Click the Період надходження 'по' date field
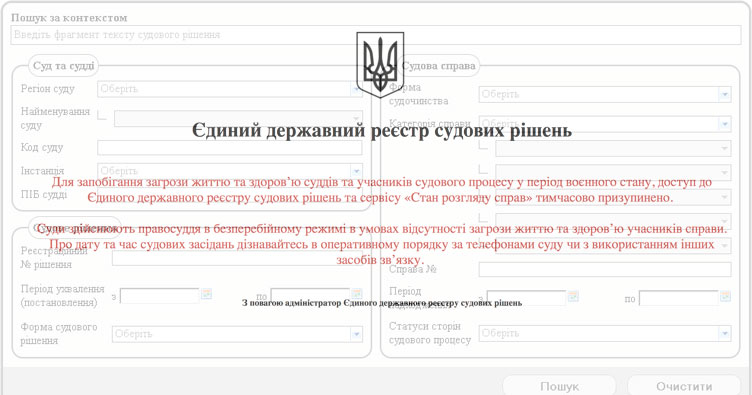The width and height of the screenshot is (752, 395). click(x=679, y=298)
